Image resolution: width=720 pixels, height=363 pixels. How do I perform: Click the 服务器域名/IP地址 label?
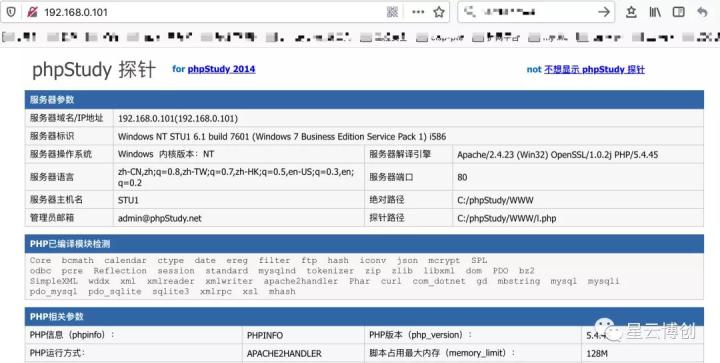tap(67, 118)
